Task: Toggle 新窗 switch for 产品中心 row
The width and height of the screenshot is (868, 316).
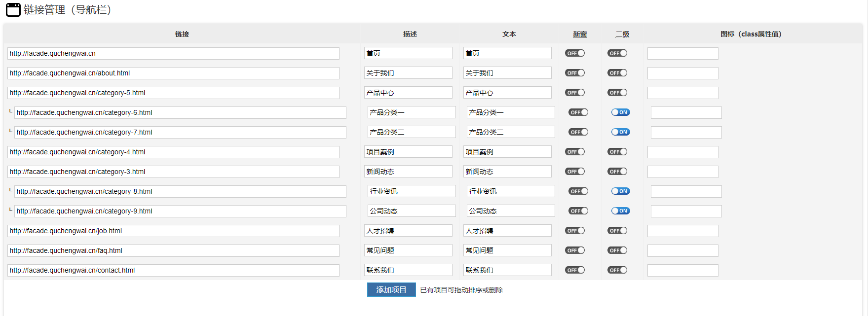Action: [575, 93]
